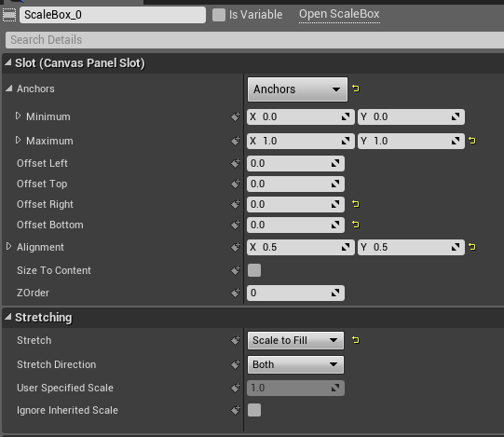Open the Anchors preset dropdown
Screen dimensions: 504x437
click(x=297, y=89)
